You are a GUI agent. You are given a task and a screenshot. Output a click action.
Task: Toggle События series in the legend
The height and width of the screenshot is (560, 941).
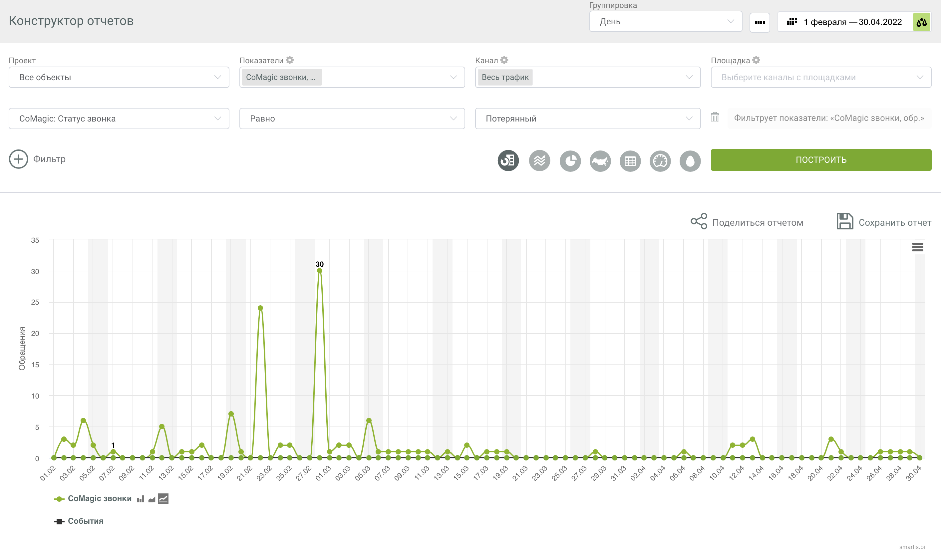[85, 521]
